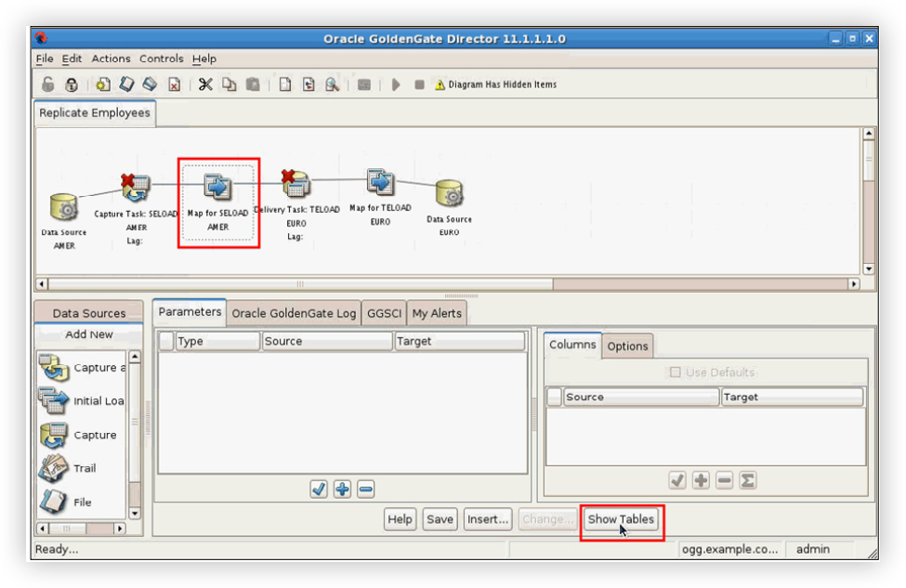The image size is (906, 588).
Task: Click the closed padlock lock icon
Action: click(72, 85)
